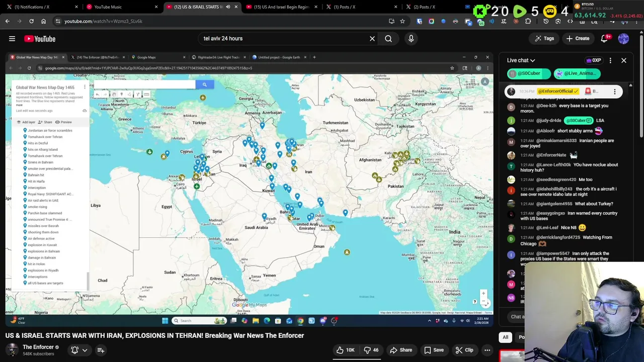Viewport: 644px width, 362px height.
Task: Start voice search with microphone icon
Action: 411,39
